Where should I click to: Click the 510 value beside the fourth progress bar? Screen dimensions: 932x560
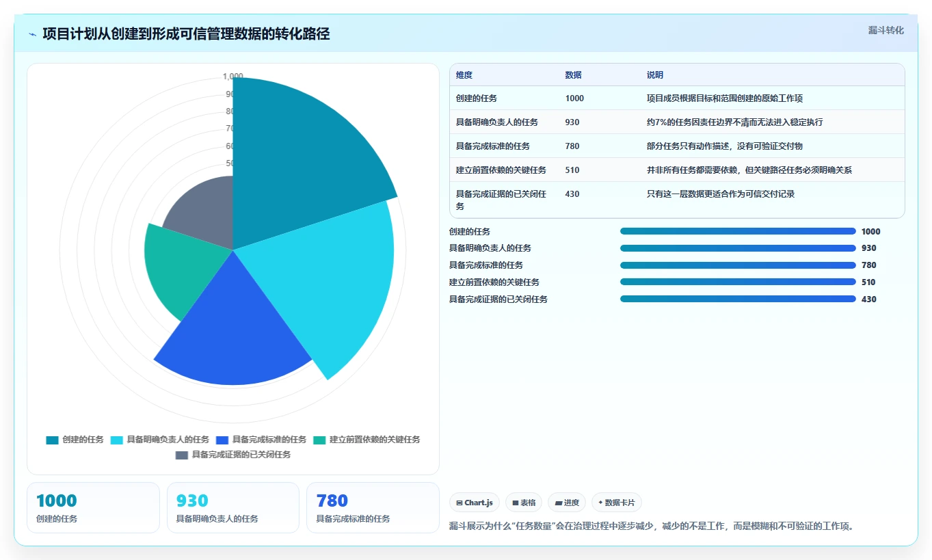[x=869, y=282]
